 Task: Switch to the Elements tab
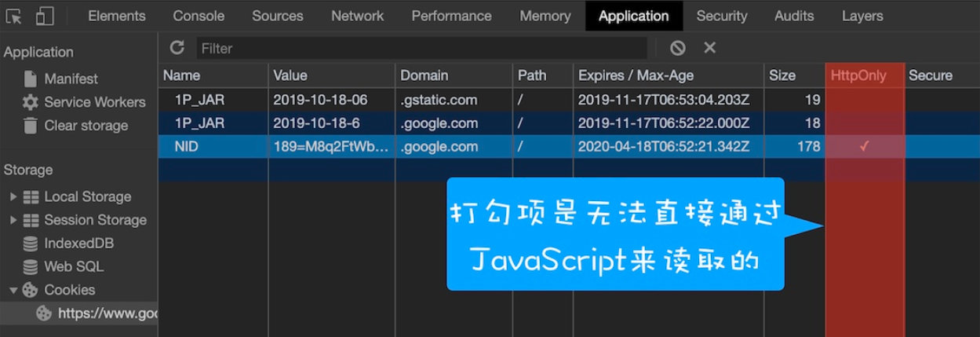tap(117, 16)
